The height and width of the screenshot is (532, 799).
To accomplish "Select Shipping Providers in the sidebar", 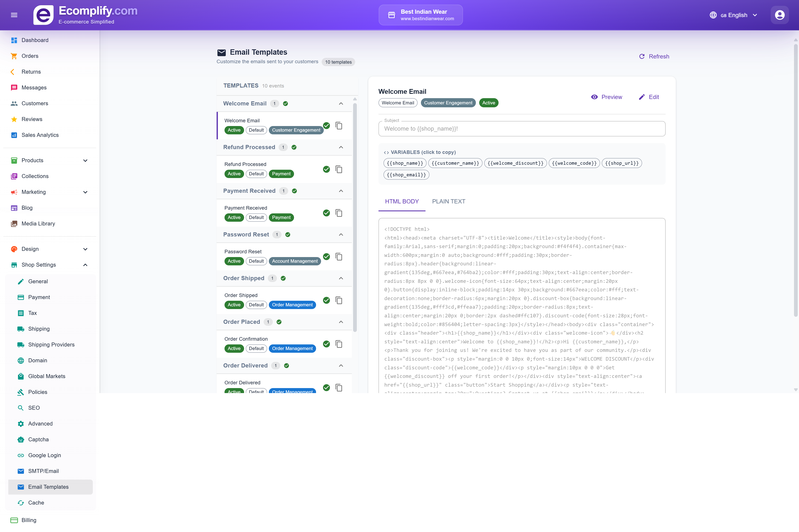I will pos(51,345).
